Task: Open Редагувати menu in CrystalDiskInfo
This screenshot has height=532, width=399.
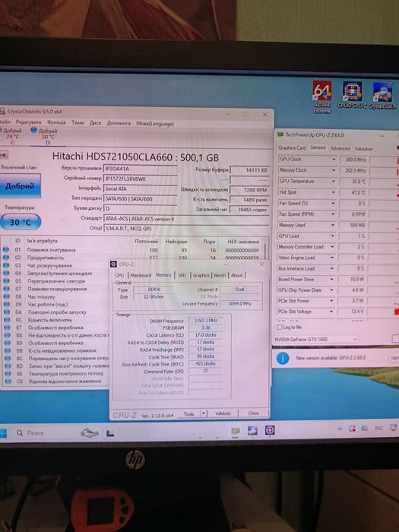Action: pos(29,122)
